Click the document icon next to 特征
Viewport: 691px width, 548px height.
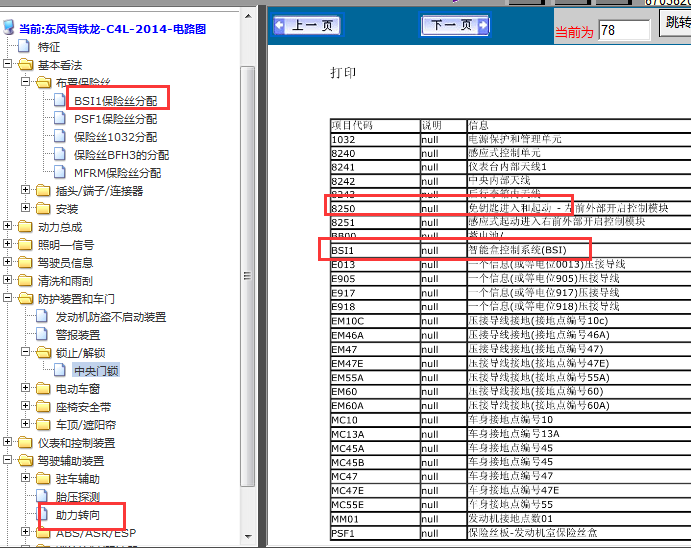pyautogui.click(x=24, y=46)
